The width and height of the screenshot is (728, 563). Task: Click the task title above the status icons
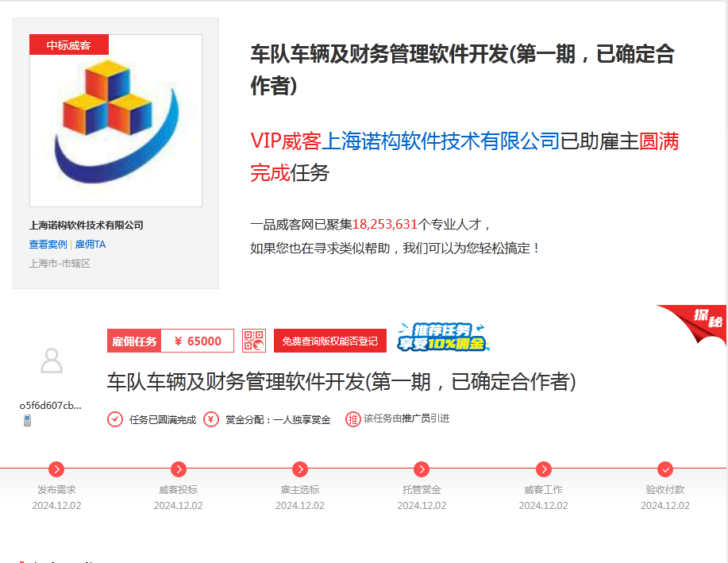(341, 382)
